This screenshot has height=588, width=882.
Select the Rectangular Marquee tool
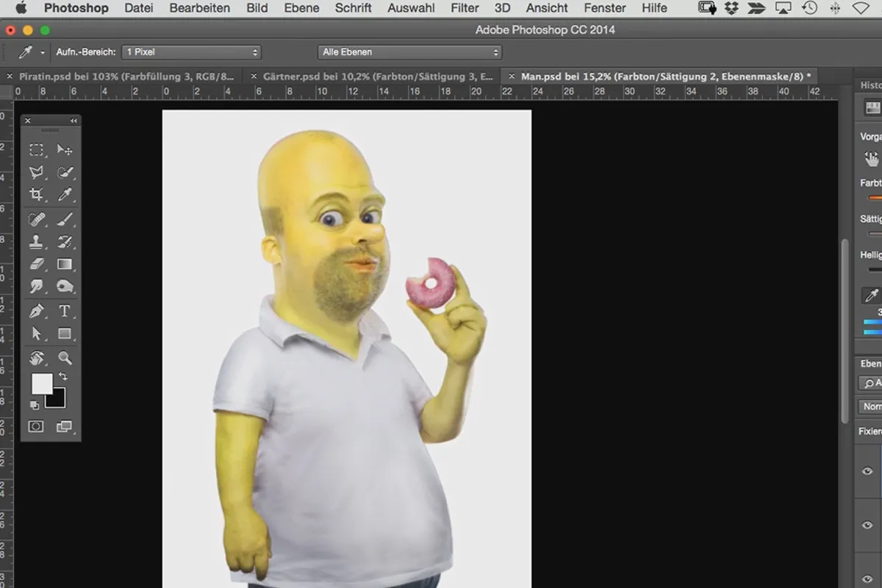36,150
